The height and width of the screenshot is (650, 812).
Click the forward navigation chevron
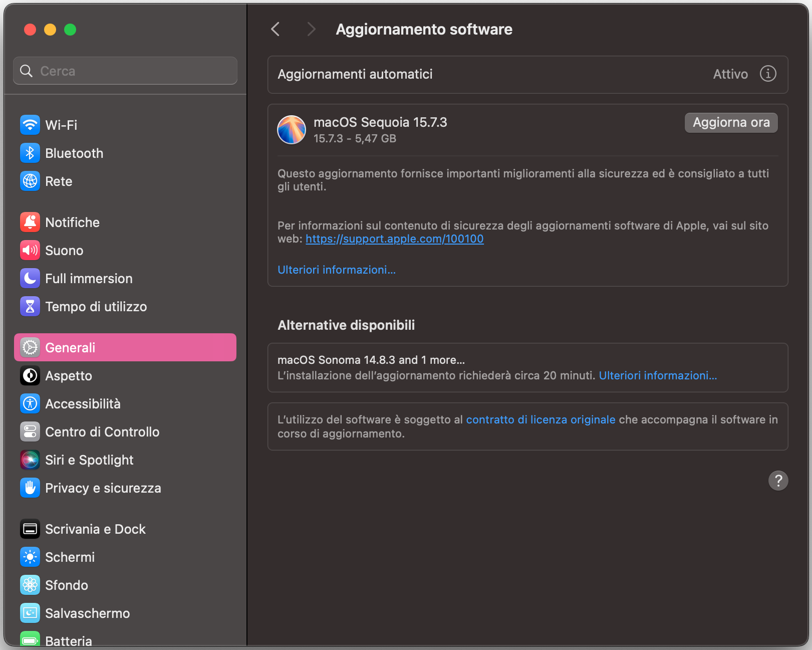[312, 29]
